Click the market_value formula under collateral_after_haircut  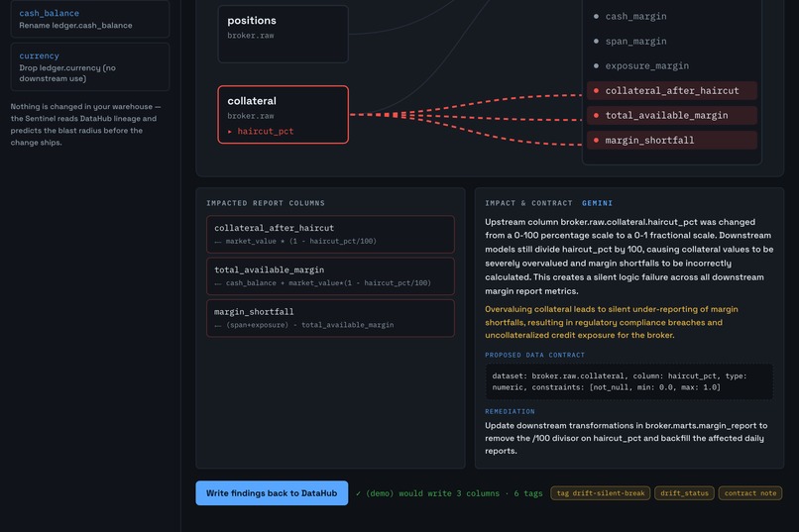pos(300,242)
